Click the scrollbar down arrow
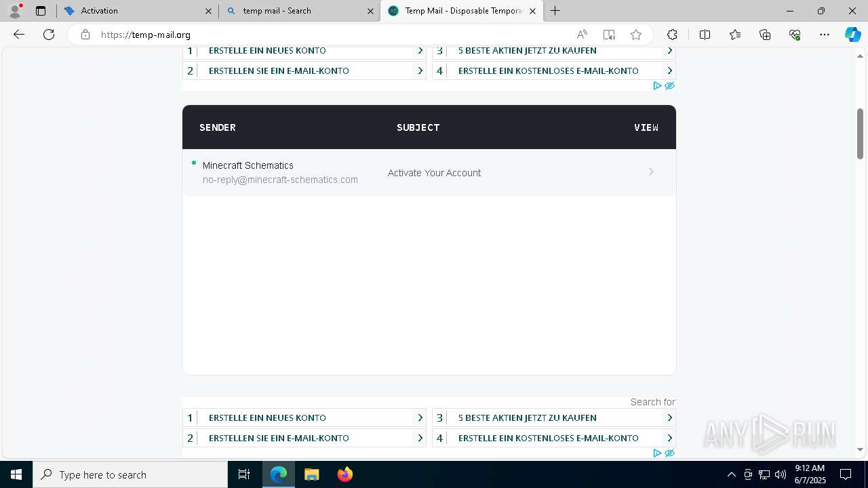868x488 pixels. click(860, 449)
